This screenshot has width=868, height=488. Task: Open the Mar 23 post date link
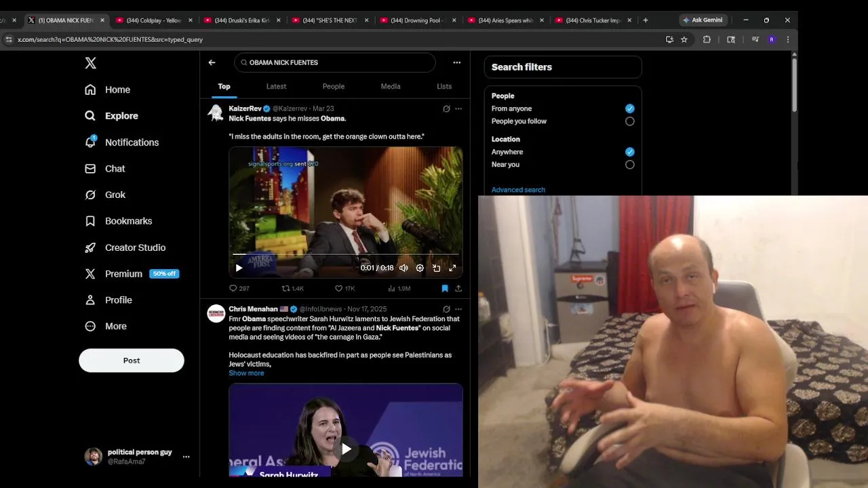pos(323,108)
